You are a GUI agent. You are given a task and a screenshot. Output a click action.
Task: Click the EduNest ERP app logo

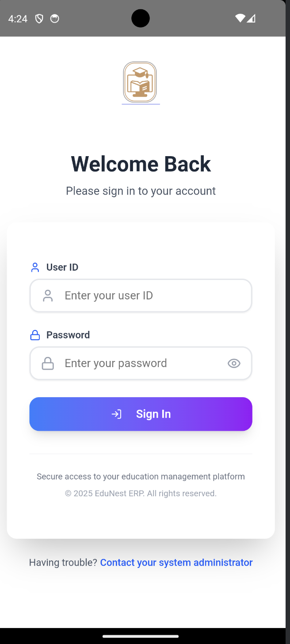pos(141,82)
